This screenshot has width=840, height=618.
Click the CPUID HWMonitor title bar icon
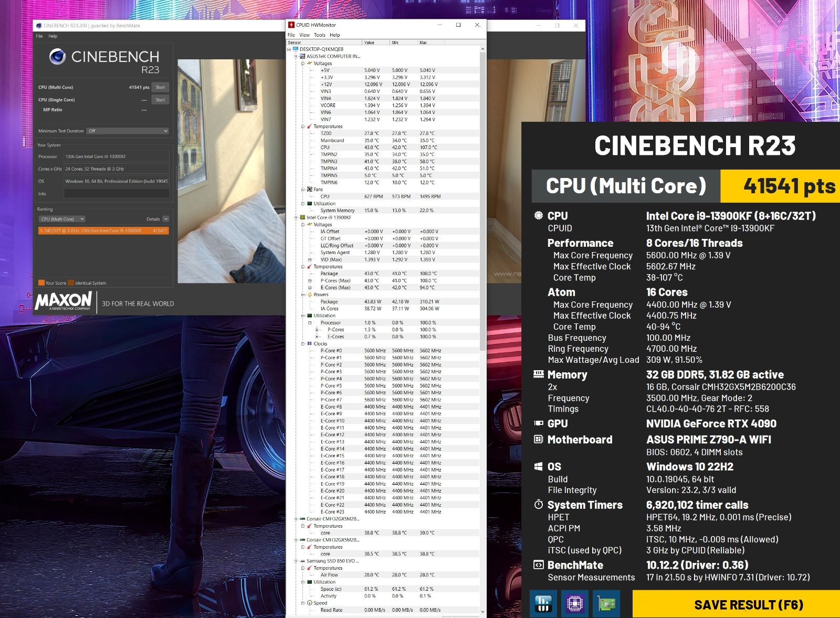coord(291,25)
